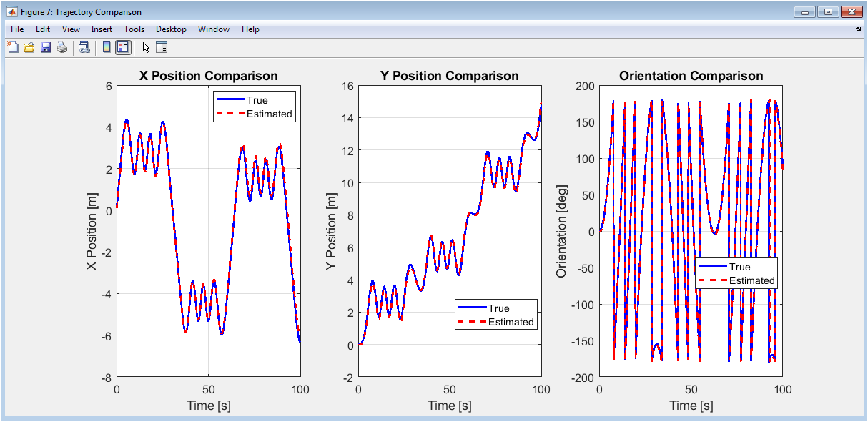Click the blue True line sample in the X Position legend
This screenshot has height=422, width=868.
[231, 101]
